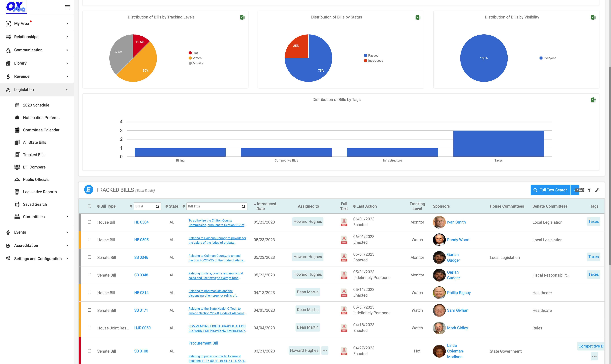Open sponsor link Randy Wood
611x364 pixels.
458,240
